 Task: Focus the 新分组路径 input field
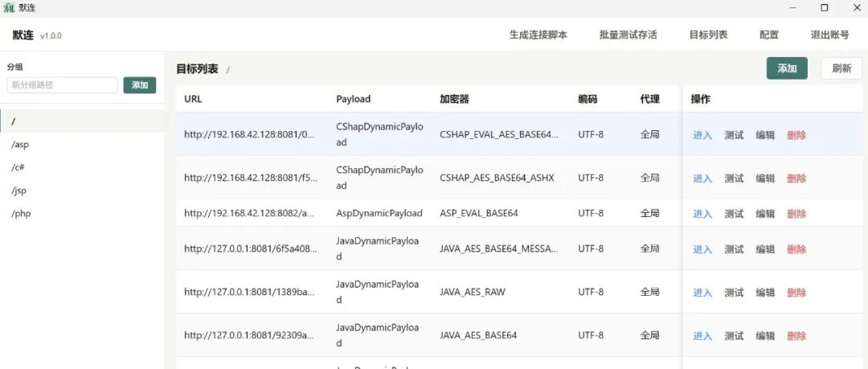click(x=62, y=84)
